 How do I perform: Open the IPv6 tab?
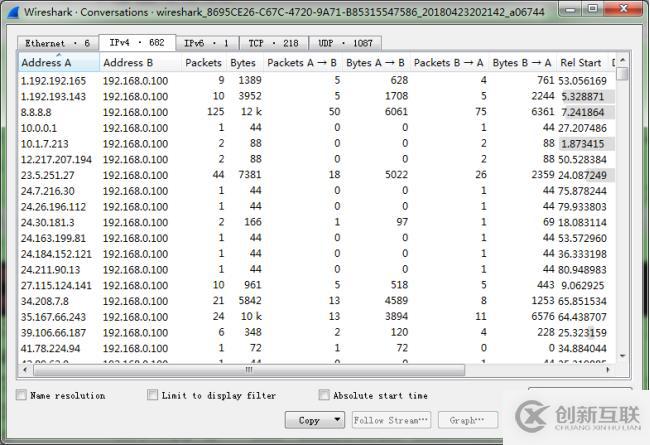click(206, 43)
